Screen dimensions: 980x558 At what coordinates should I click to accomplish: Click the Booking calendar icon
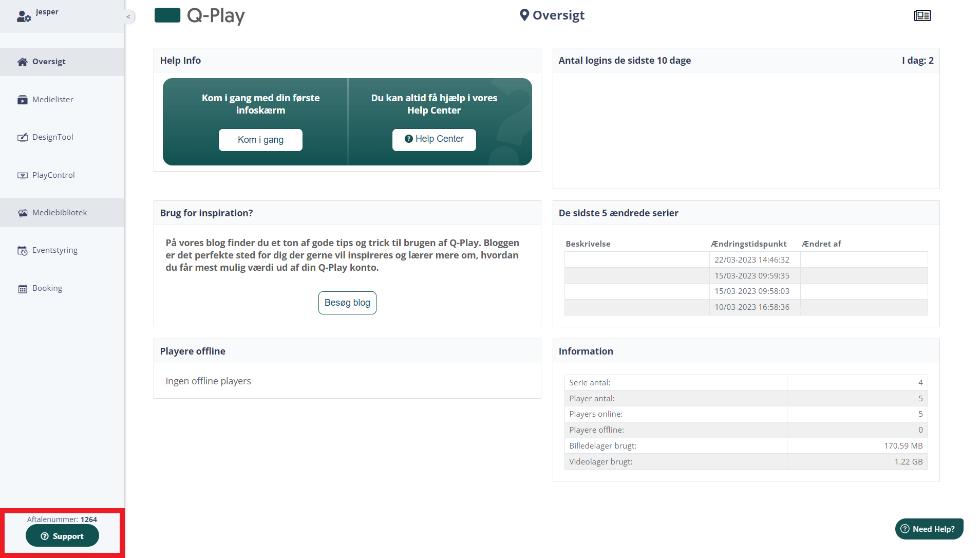[23, 289]
